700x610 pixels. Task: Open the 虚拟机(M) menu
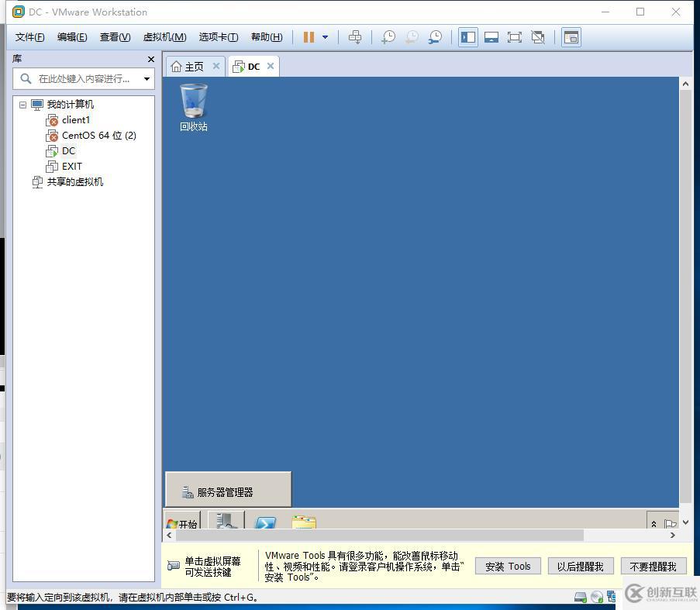point(164,37)
